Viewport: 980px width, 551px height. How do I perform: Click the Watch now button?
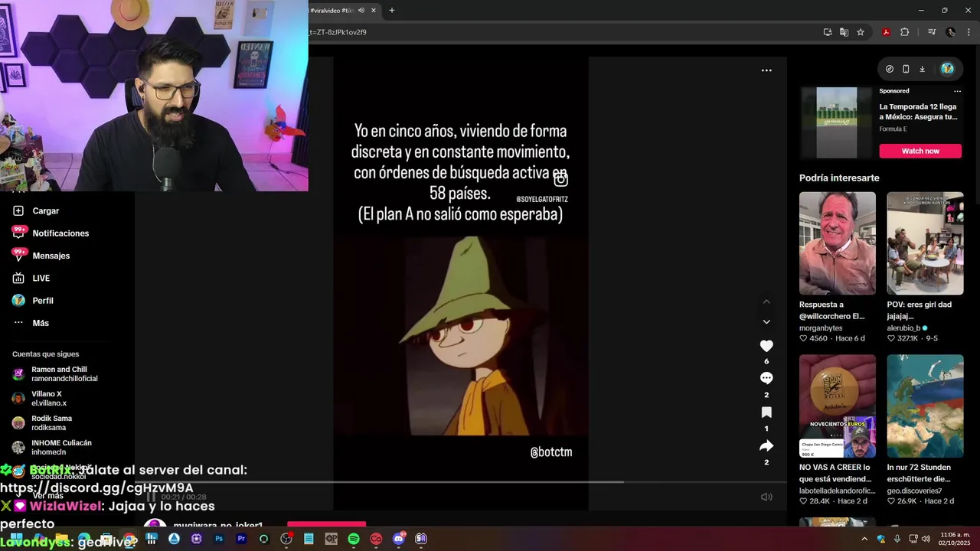920,151
